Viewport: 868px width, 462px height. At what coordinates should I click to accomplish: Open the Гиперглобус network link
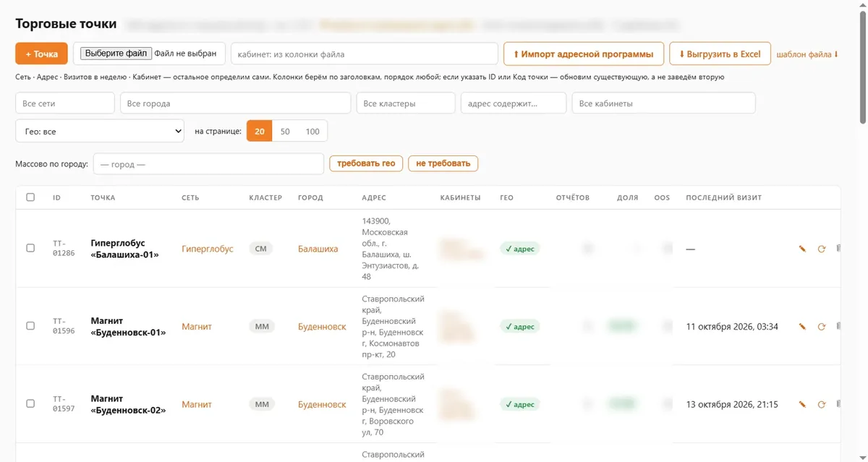coord(208,249)
